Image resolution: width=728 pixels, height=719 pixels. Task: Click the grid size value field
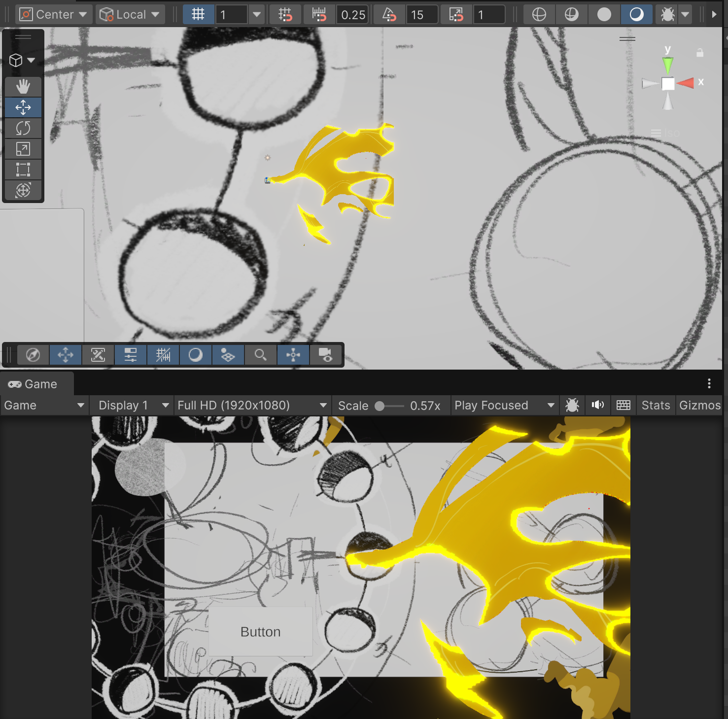click(231, 15)
